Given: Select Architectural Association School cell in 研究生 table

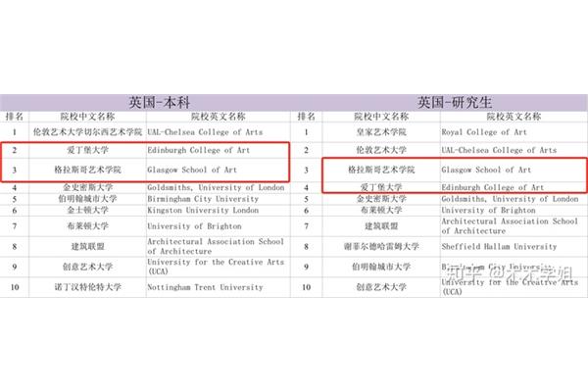Looking at the screenshot, I should (510, 225).
